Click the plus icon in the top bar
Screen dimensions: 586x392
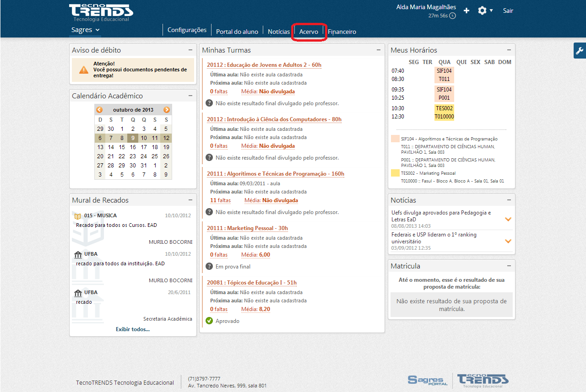point(466,10)
